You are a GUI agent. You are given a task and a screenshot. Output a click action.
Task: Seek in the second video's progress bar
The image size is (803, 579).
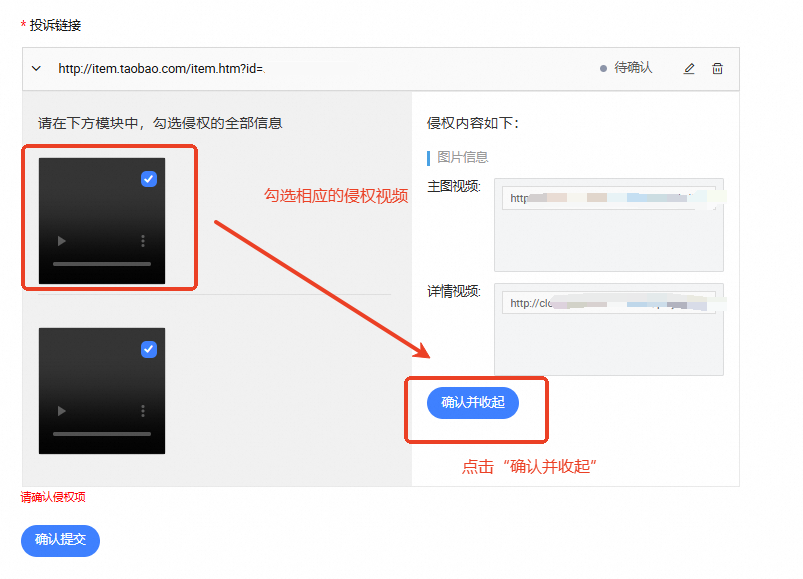click(x=102, y=434)
